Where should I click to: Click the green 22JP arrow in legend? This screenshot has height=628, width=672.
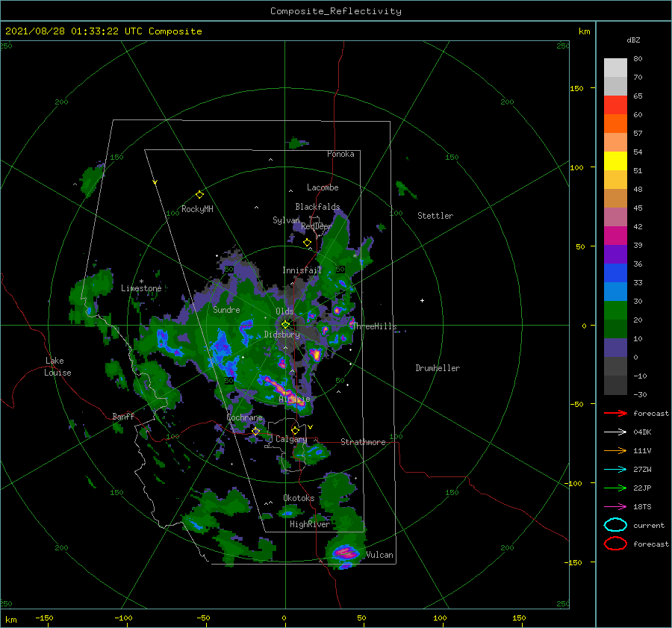[615, 488]
